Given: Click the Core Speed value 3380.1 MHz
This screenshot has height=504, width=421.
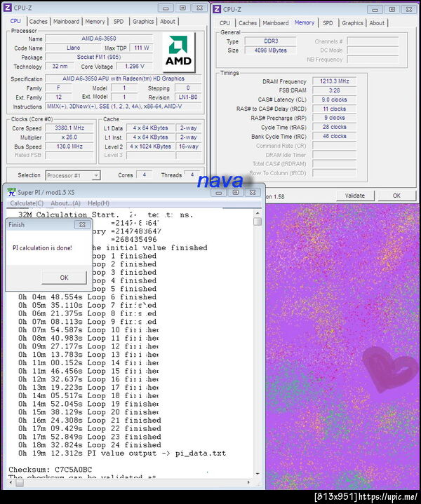Looking at the screenshot, I should (x=69, y=128).
